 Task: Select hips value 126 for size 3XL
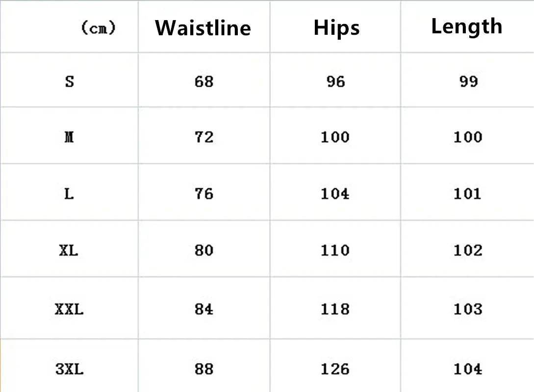[335, 368]
